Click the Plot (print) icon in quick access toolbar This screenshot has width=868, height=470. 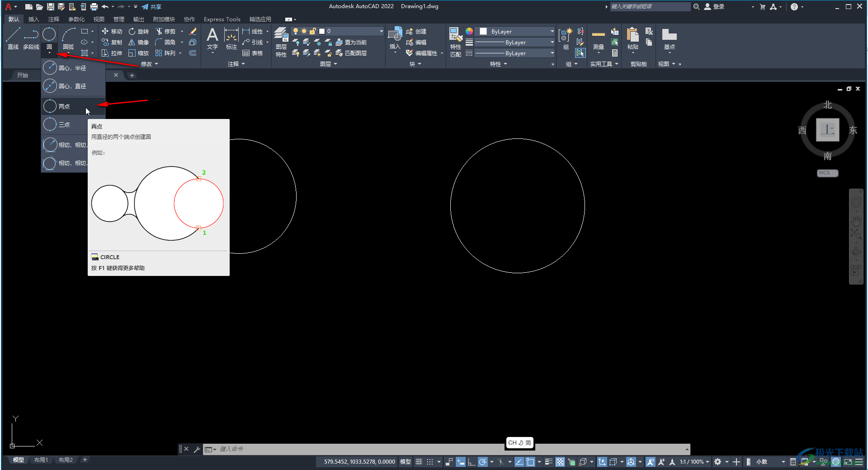tap(94, 7)
